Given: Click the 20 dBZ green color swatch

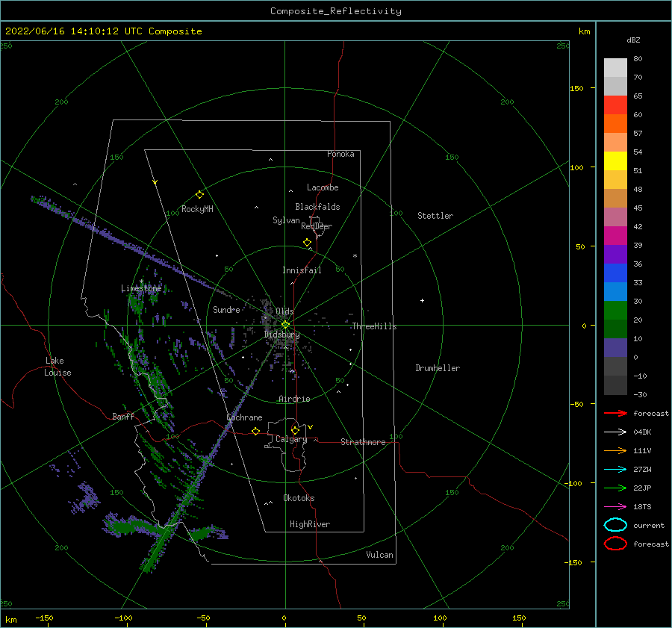Looking at the screenshot, I should (x=616, y=311).
